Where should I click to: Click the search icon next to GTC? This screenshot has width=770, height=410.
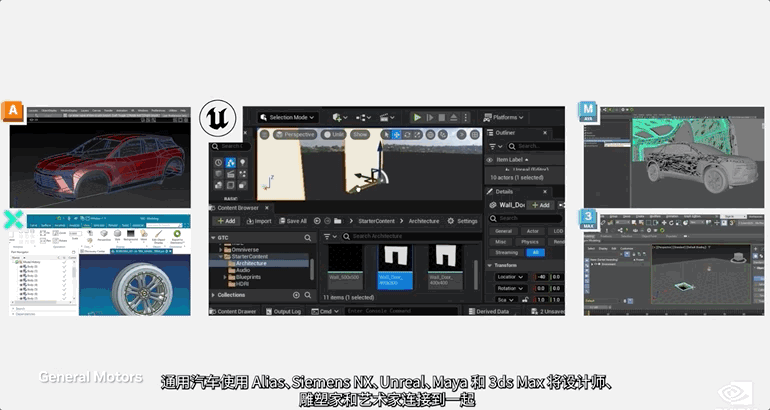pyautogui.click(x=307, y=238)
